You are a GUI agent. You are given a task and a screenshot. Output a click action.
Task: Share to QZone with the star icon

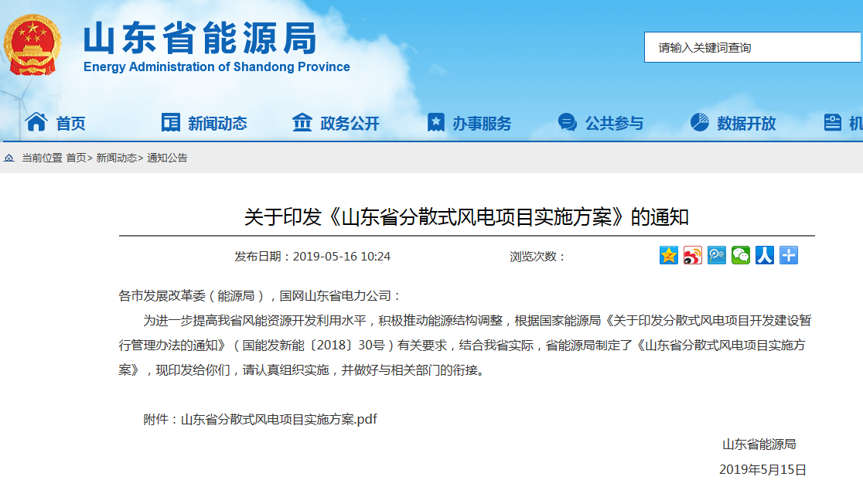[669, 255]
